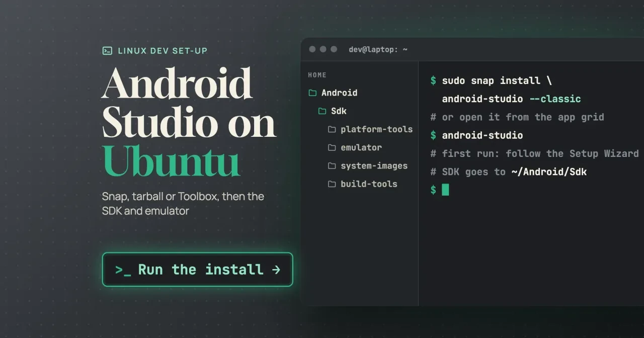644x338 pixels.
Task: Click the arrow in Run the install button
Action: click(x=276, y=270)
